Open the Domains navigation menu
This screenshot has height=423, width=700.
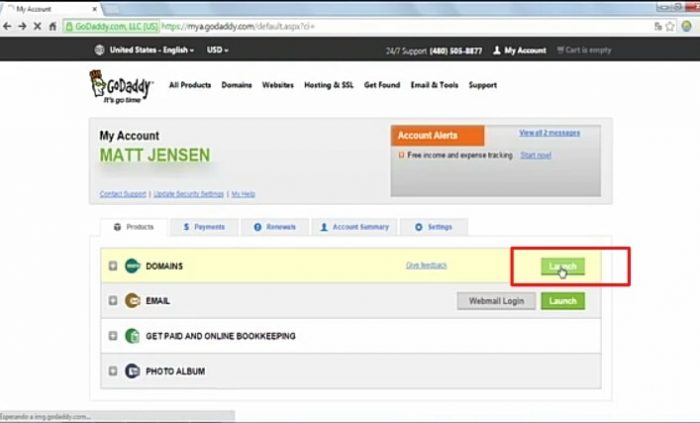[237, 85]
